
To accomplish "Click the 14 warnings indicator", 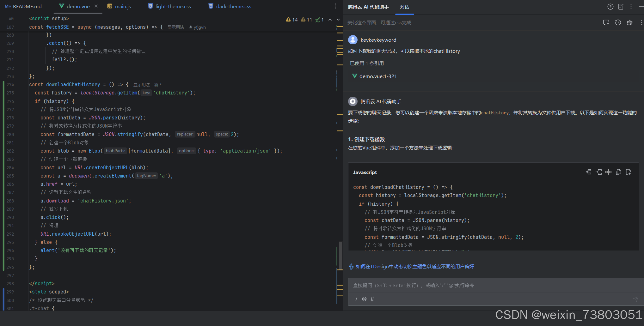I will pos(292,20).
